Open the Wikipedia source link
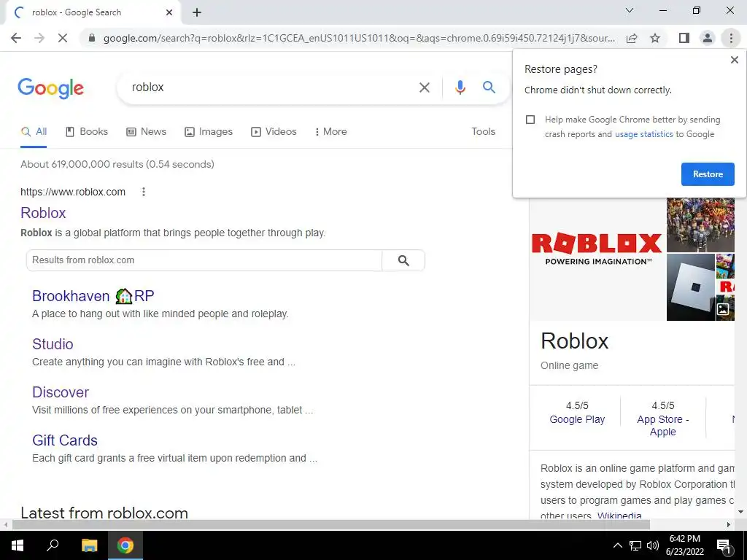 tap(619, 516)
